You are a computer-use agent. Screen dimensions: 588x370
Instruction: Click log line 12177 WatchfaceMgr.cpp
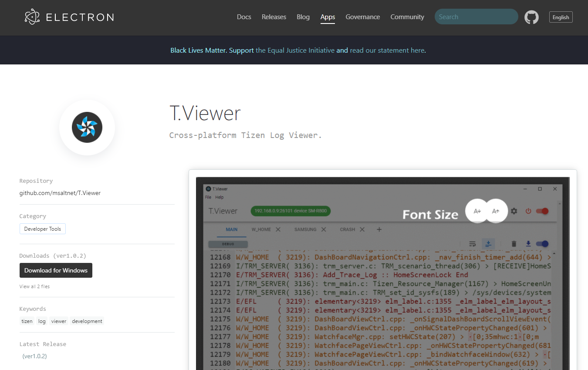[x=375, y=336]
